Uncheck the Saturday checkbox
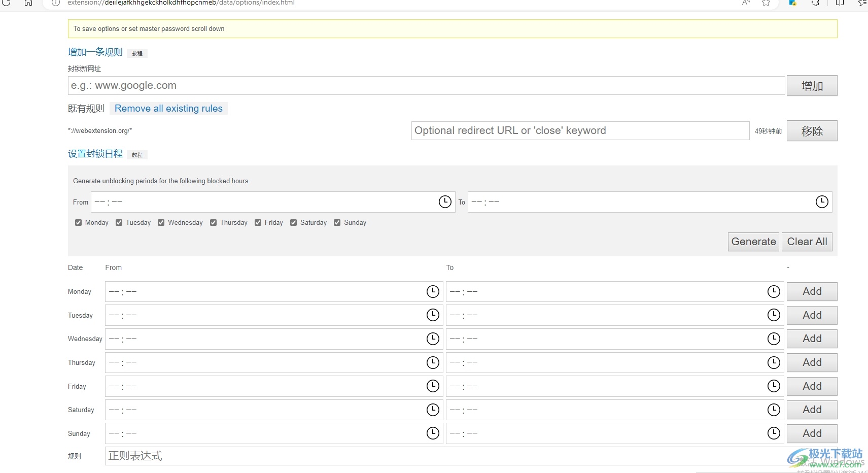The width and height of the screenshot is (868, 473). (x=293, y=222)
